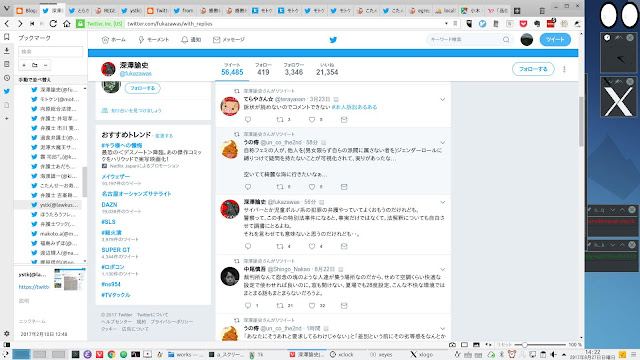The width and height of the screenshot is (640, 360).
Task: Click フォローする button in profile header
Action: coord(533,69)
